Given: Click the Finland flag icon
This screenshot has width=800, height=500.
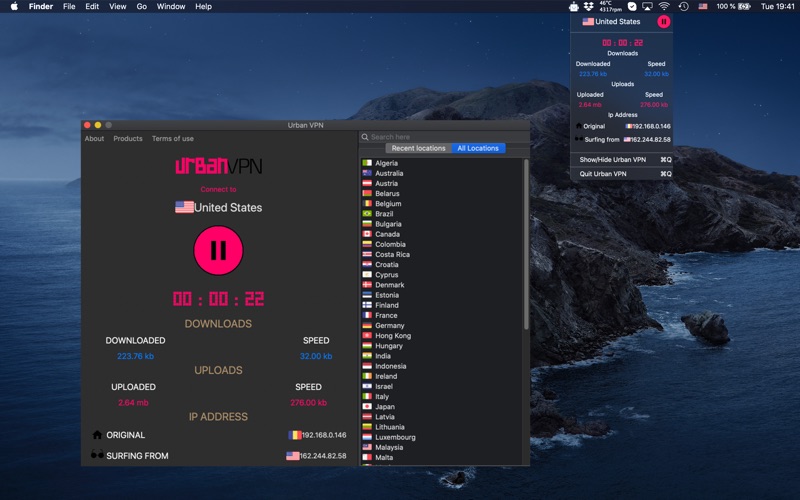Looking at the screenshot, I should [x=367, y=305].
